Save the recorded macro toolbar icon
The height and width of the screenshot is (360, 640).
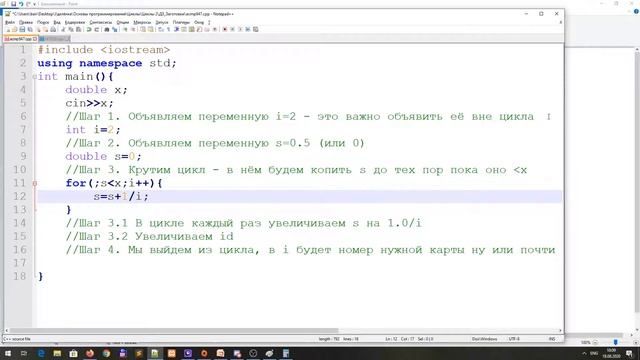point(256,29)
